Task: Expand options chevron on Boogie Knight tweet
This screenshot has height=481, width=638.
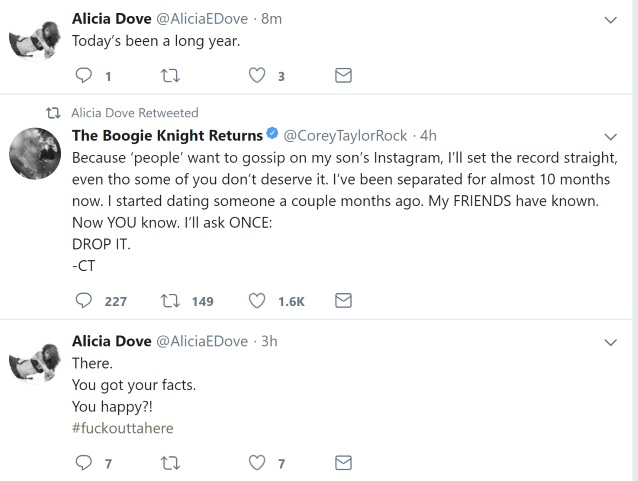Action: [x=612, y=136]
